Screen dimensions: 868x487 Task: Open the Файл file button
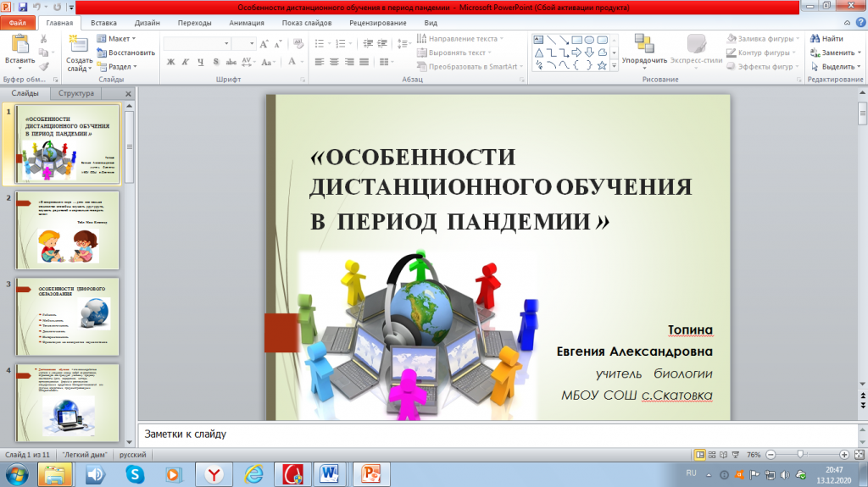tap(18, 23)
